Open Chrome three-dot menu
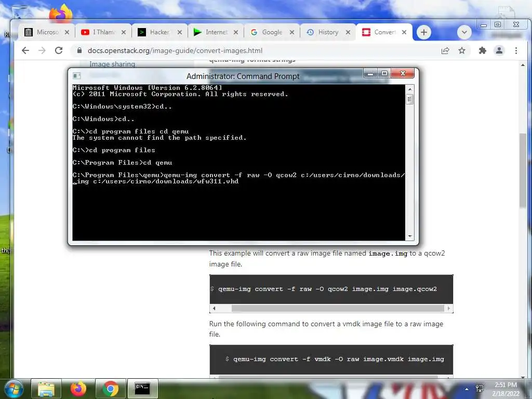Image resolution: width=532 pixels, height=399 pixels. pos(516,50)
